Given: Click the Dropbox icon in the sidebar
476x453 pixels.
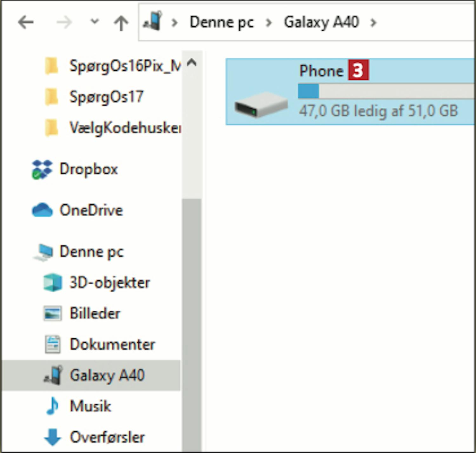Looking at the screenshot, I should (x=42, y=169).
